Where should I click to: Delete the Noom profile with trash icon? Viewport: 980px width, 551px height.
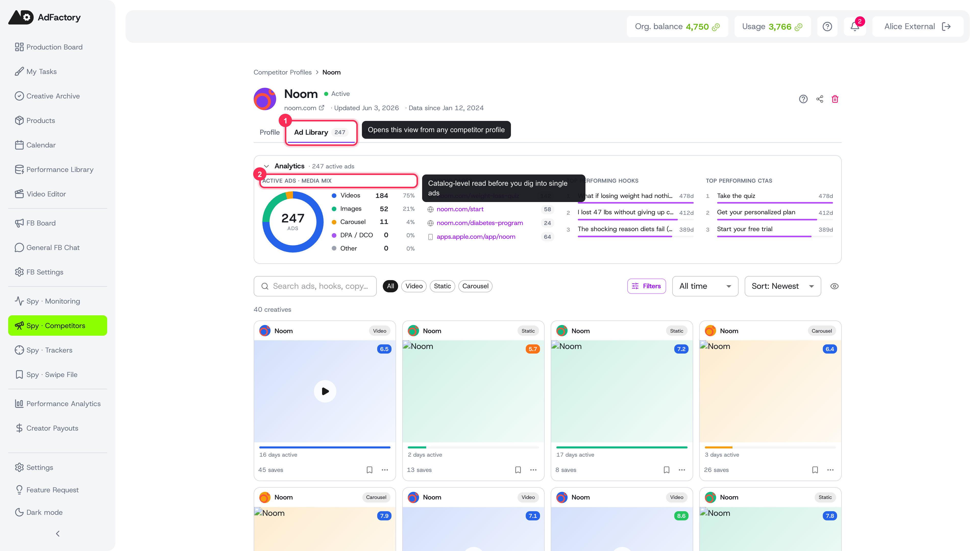coord(835,99)
